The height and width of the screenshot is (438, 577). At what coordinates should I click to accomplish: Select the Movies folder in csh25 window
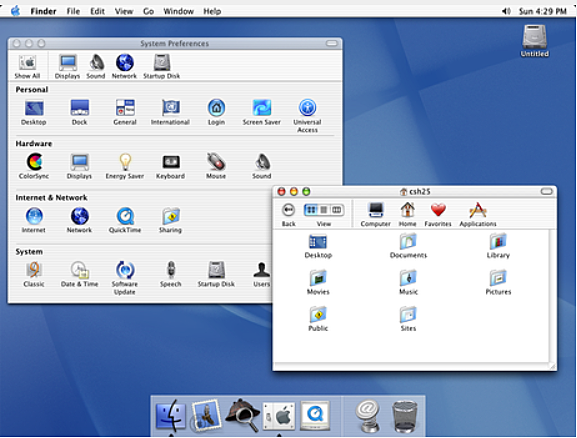coord(318,283)
